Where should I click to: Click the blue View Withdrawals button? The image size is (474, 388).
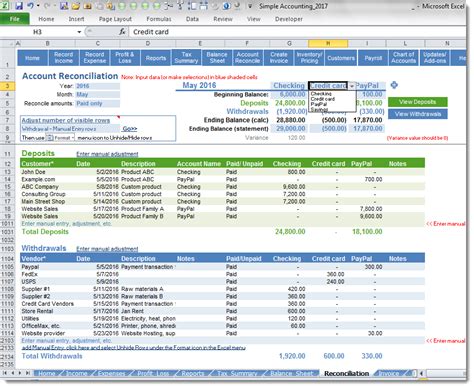tap(418, 114)
